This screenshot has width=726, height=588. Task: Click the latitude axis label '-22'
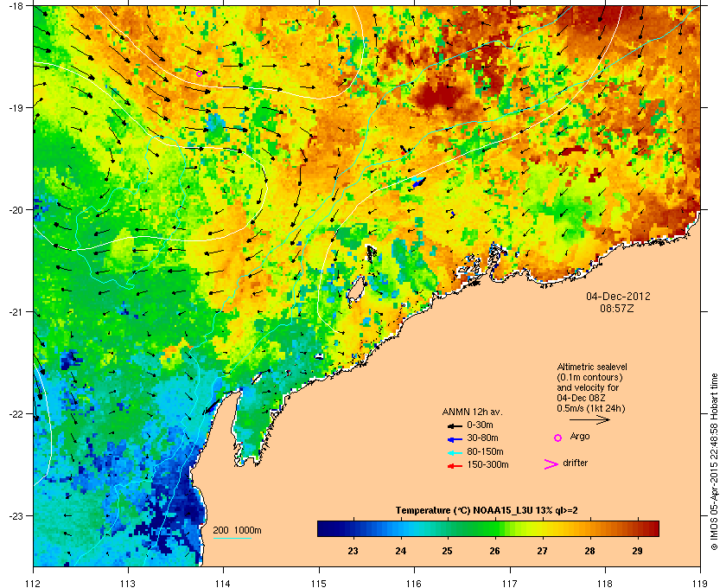tap(16, 414)
